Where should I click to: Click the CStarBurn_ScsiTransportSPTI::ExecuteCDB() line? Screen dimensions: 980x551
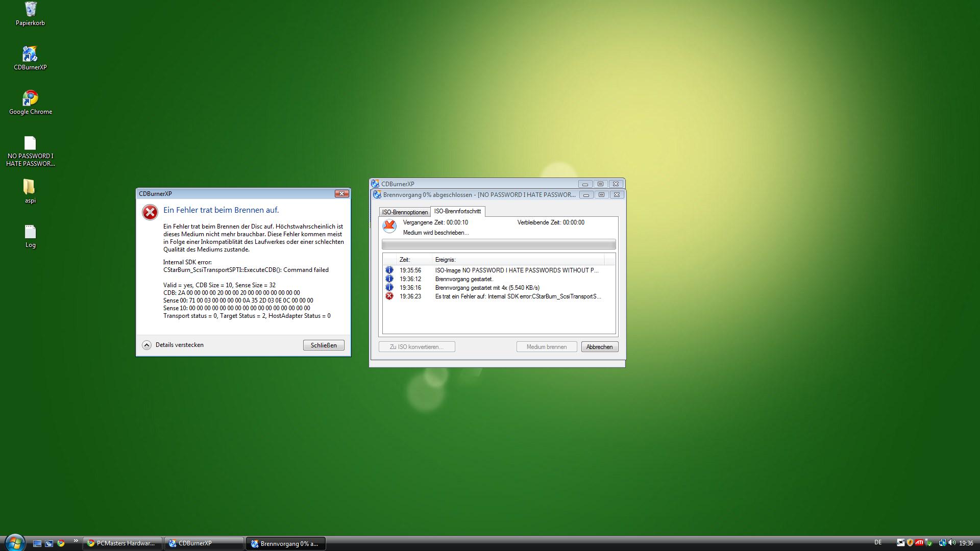[x=246, y=270]
